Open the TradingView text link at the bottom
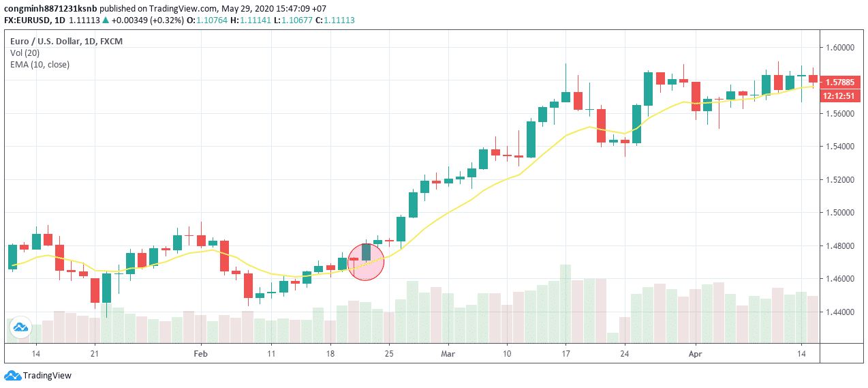This screenshot has width=868, height=388. pyautogui.click(x=47, y=375)
